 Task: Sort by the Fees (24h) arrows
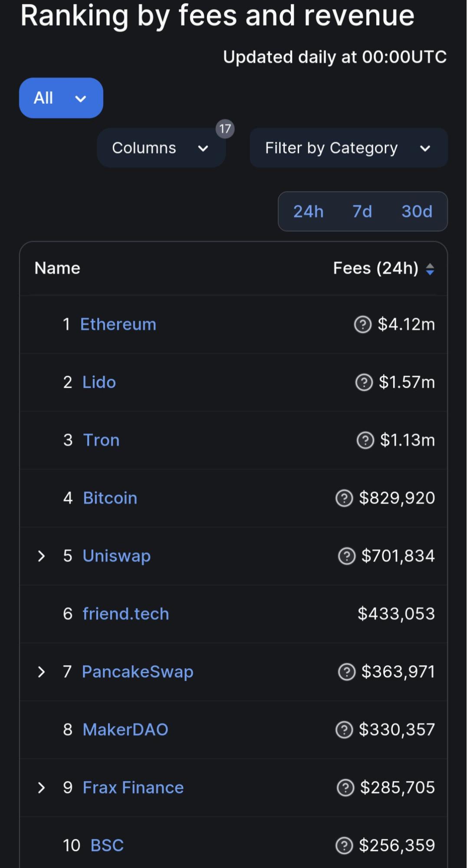tap(430, 269)
